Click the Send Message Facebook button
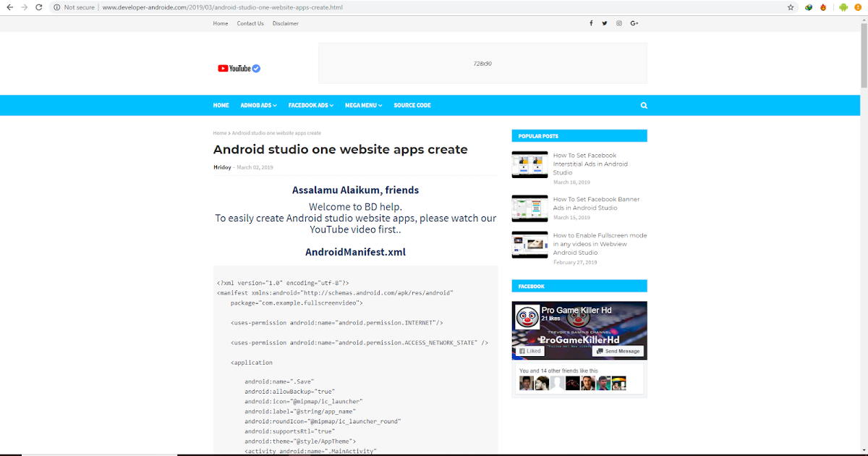 pyautogui.click(x=618, y=350)
